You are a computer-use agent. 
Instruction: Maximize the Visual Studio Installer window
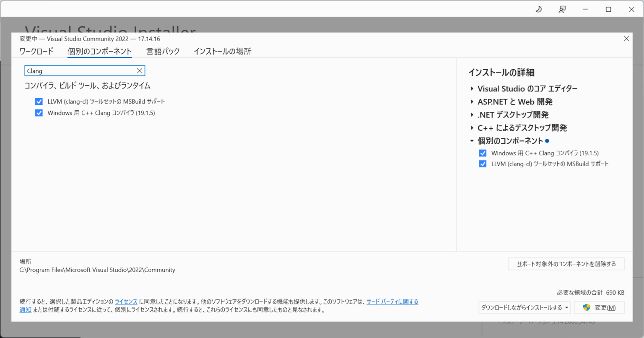coord(608,9)
